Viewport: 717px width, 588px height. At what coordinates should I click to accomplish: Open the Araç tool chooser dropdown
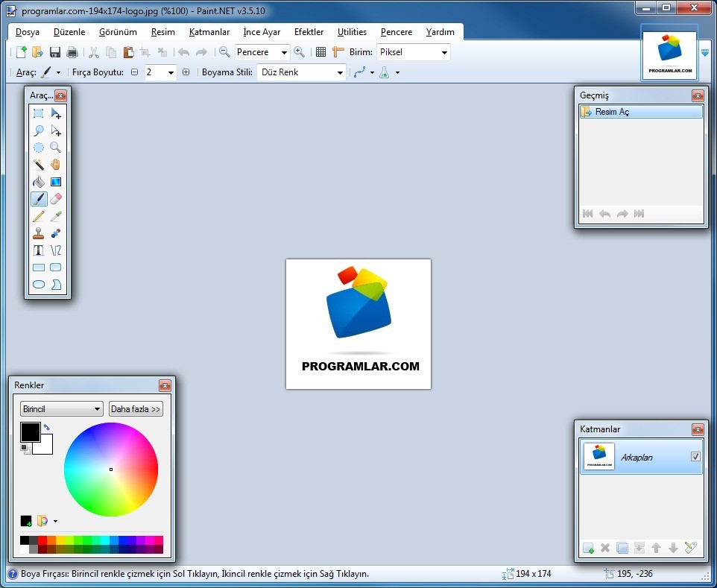pyautogui.click(x=58, y=73)
